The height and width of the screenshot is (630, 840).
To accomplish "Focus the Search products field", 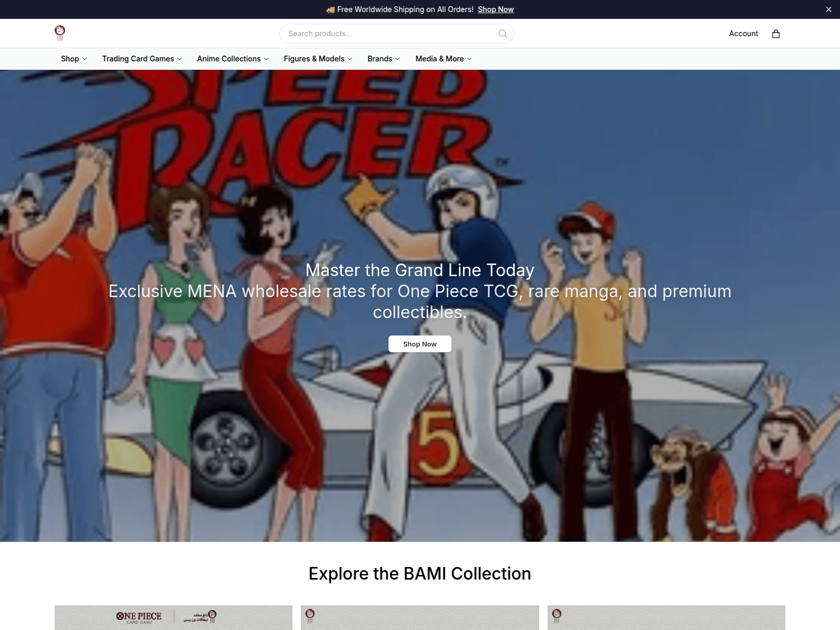I will [396, 34].
